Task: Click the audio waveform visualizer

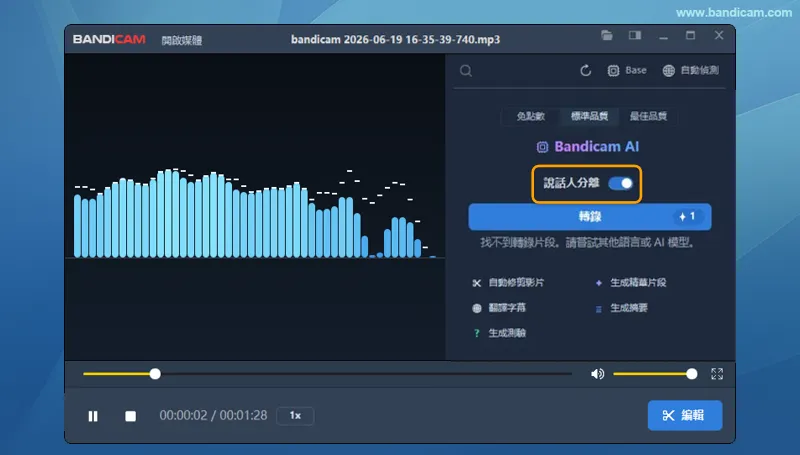Action: [x=255, y=213]
